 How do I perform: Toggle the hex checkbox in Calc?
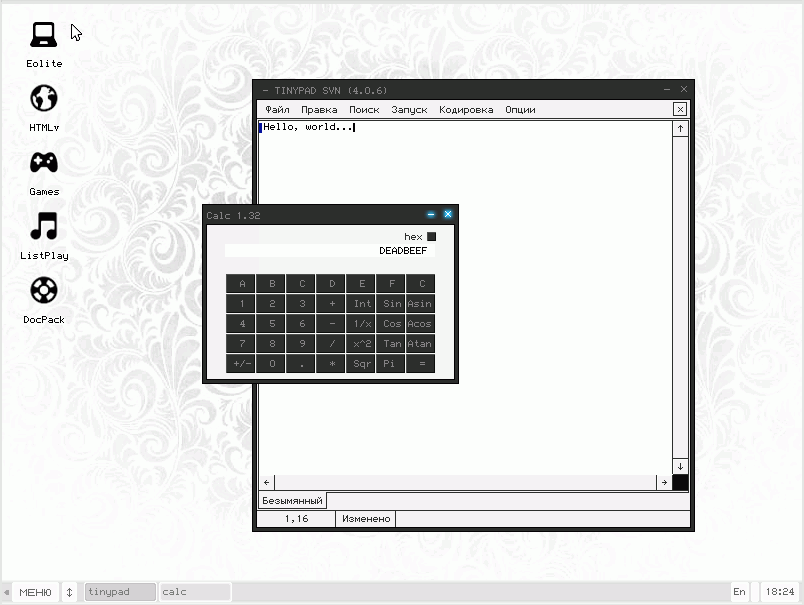[x=432, y=237]
